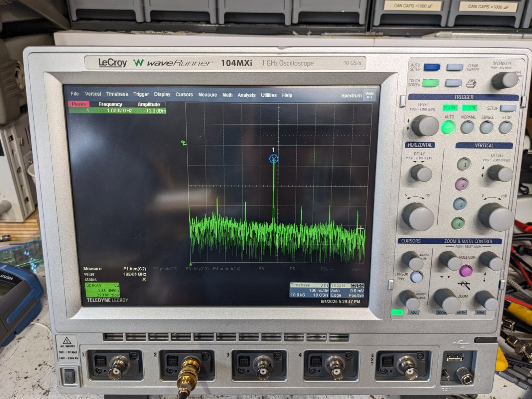
Task: Open the Cursors menu on the touchscreen
Action: point(184,95)
